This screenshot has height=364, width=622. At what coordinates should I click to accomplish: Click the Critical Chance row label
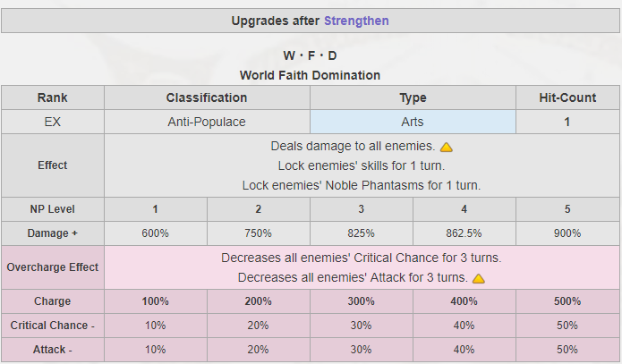[53, 326]
